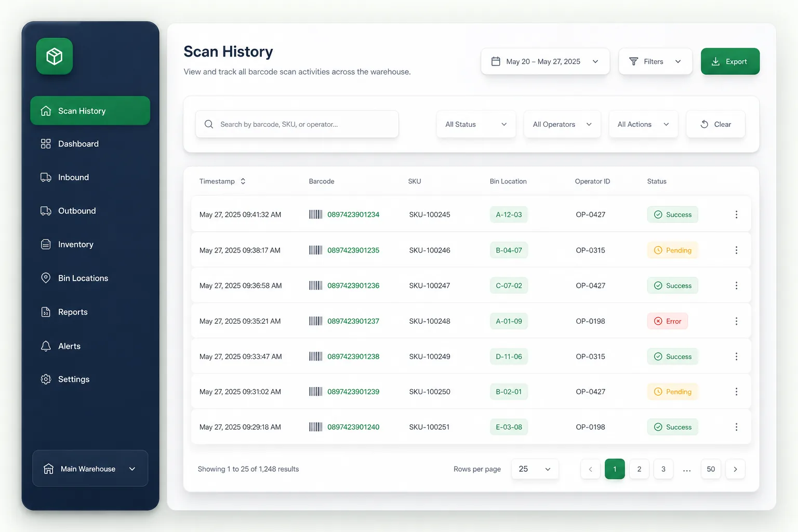Open row menu for barcode 0897423901237

pos(736,321)
